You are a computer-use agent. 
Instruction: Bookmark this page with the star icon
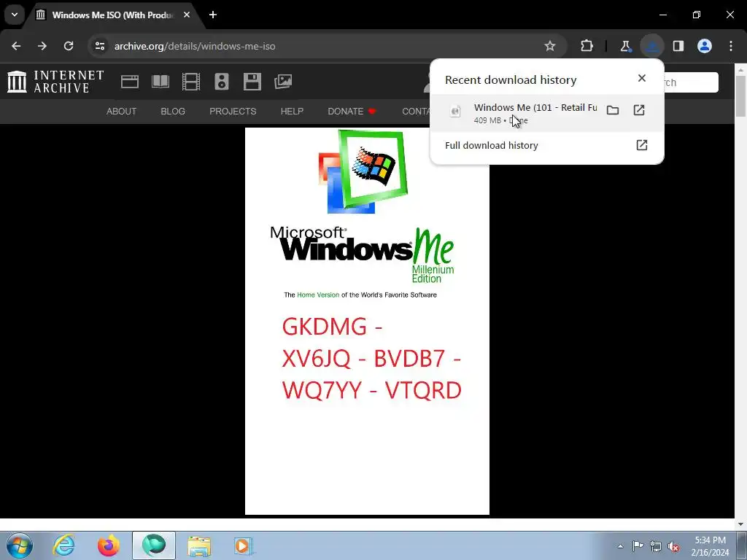pos(550,46)
